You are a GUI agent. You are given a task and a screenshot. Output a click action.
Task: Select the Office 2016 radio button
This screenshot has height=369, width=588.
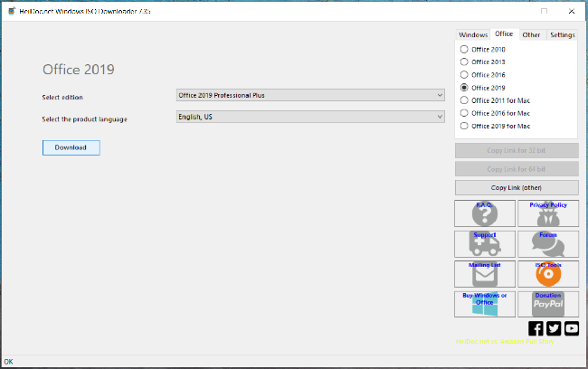pos(464,75)
